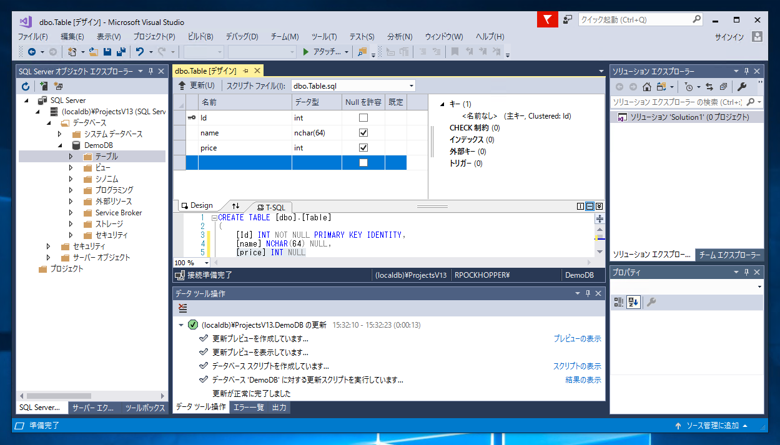Open the script file dbo.Table.sql dropdown

410,86
